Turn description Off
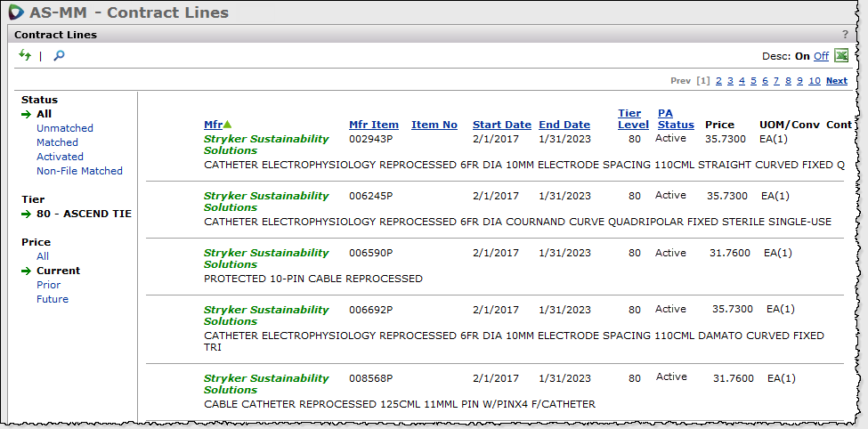 821,56
